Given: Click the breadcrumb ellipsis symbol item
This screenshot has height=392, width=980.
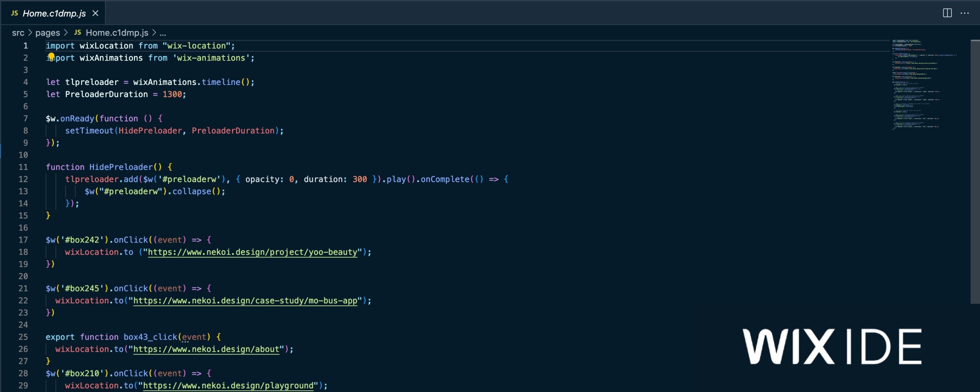Looking at the screenshot, I should [163, 33].
